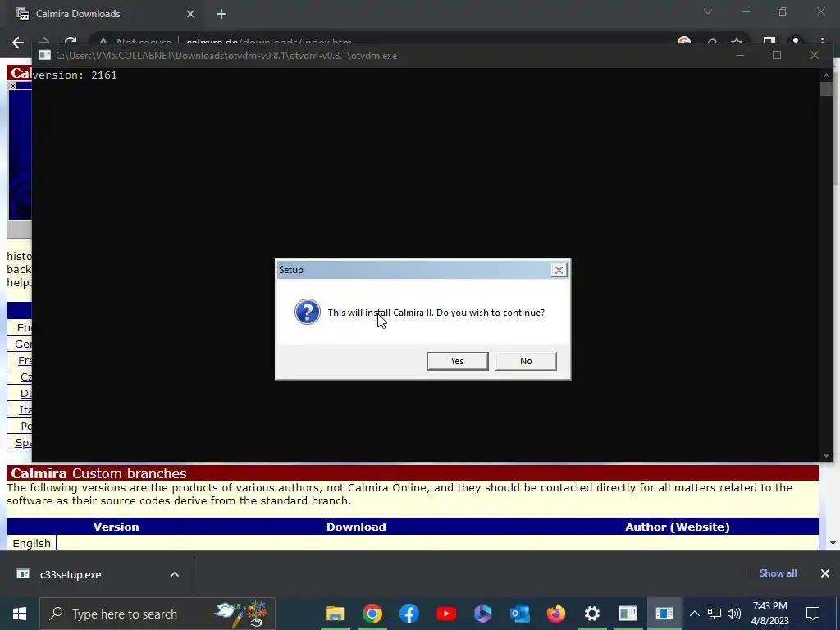Click the Author (Website) column header
The image size is (840, 630).
pos(677,527)
